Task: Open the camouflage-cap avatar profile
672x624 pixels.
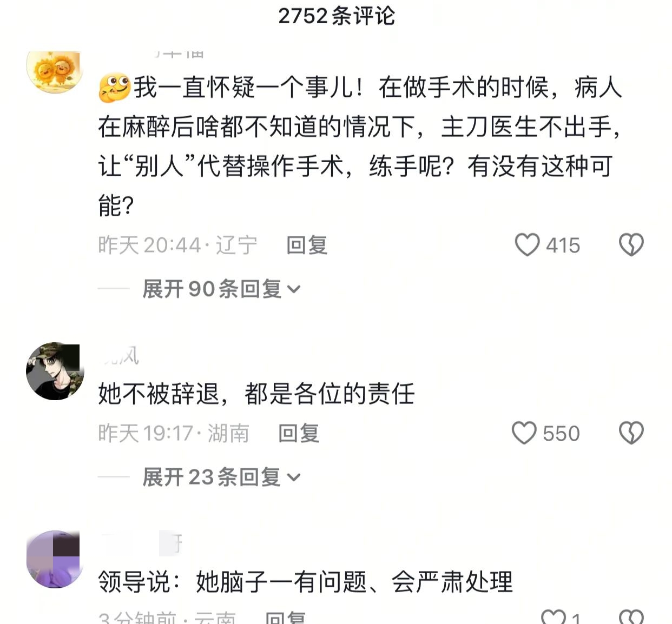Action: click(55, 371)
